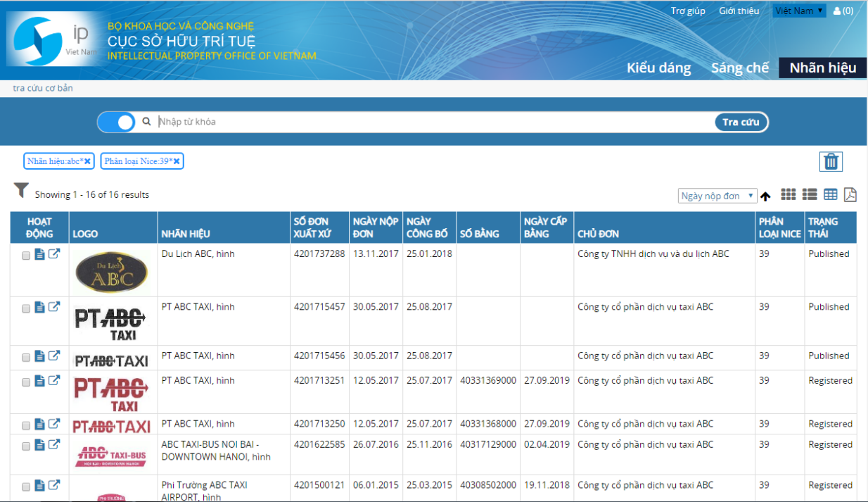Open application 4201713250 in new window
868x502 pixels.
[54, 424]
